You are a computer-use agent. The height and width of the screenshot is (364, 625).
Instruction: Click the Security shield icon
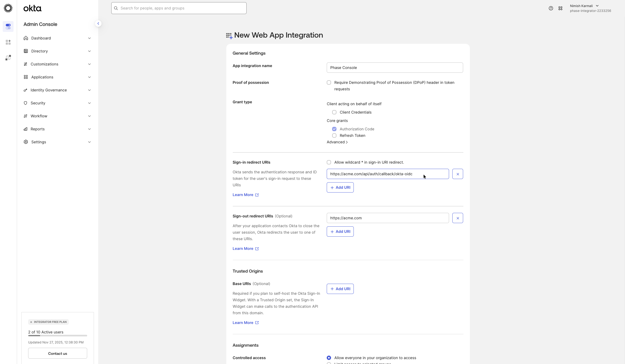25,103
